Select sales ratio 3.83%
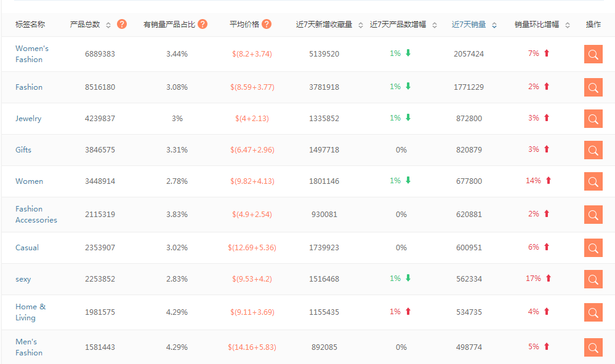This screenshot has height=364, width=615. 177,215
